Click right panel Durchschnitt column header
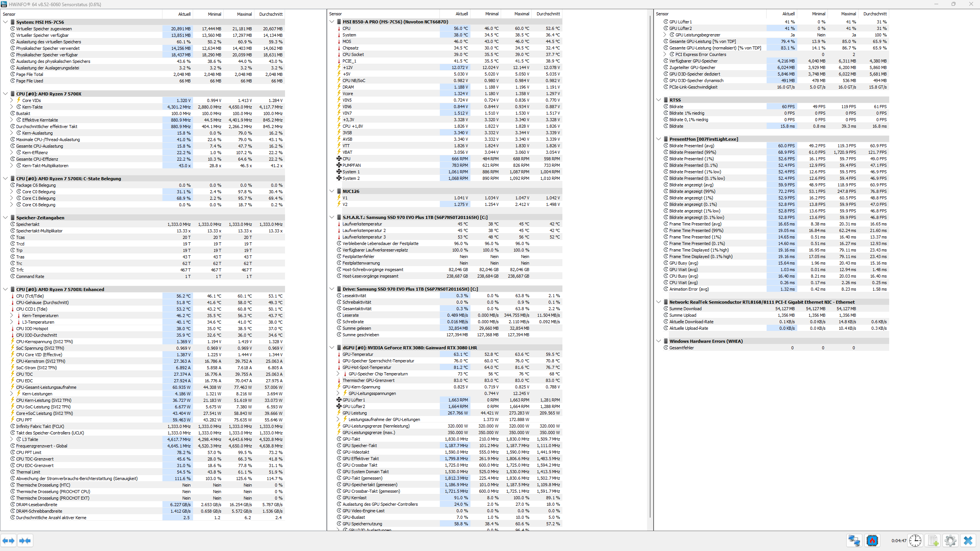 (x=873, y=14)
